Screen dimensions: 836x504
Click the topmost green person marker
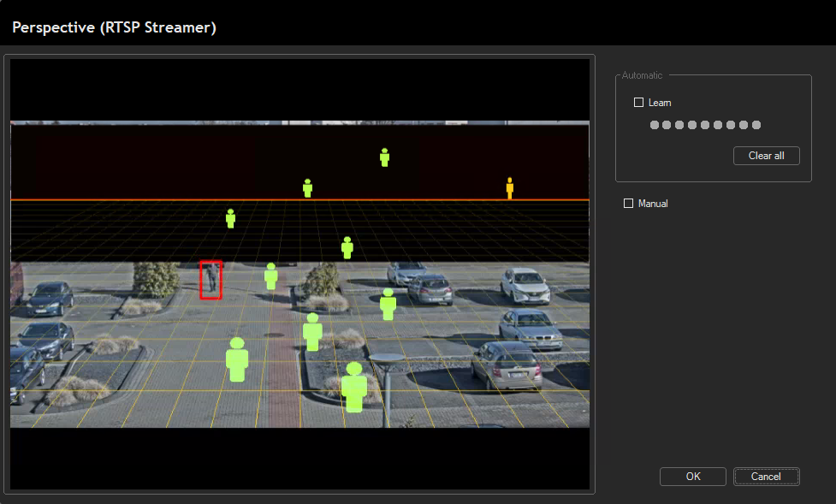(x=384, y=157)
